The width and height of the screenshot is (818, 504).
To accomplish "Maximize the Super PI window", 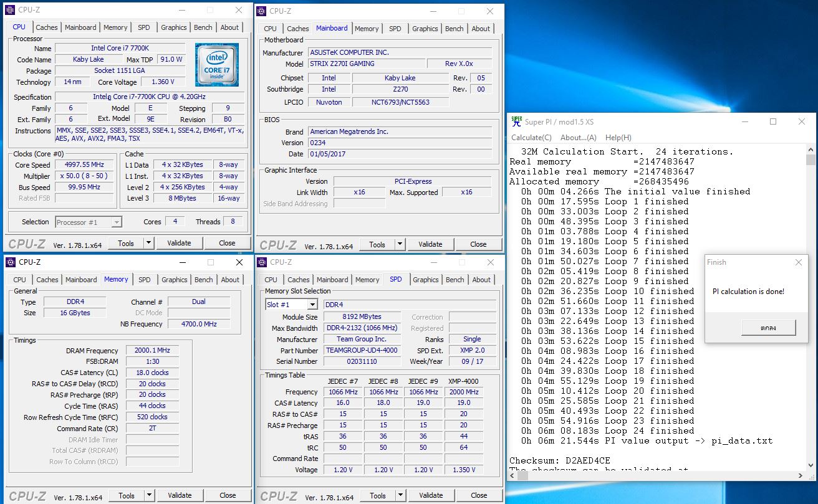I will tap(772, 121).
